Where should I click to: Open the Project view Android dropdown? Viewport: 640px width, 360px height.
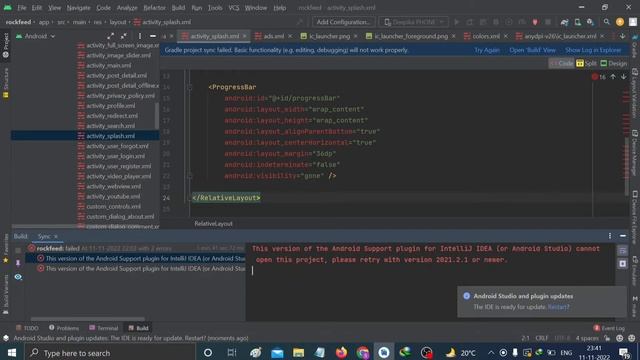click(35, 36)
